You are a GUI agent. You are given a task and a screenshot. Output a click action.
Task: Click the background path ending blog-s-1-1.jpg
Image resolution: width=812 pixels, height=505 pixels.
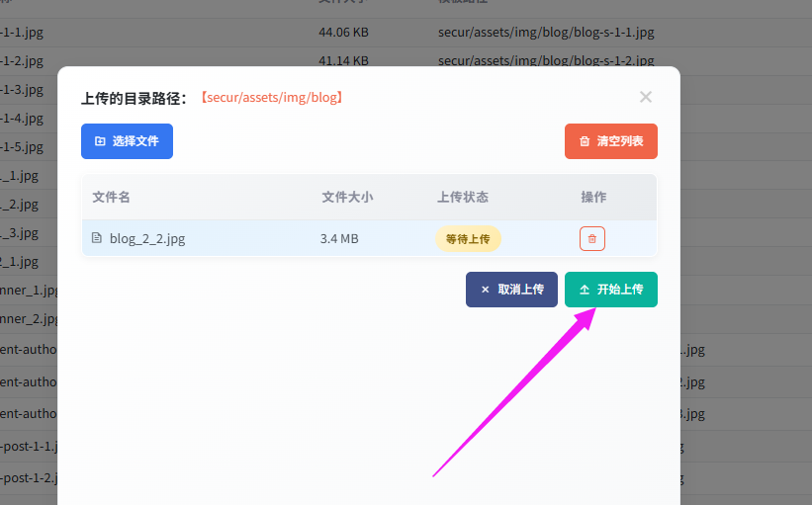pos(546,32)
